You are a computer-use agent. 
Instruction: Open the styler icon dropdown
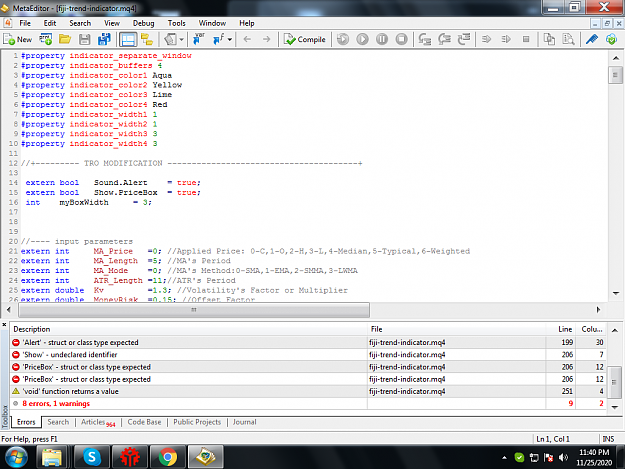tap(181, 39)
